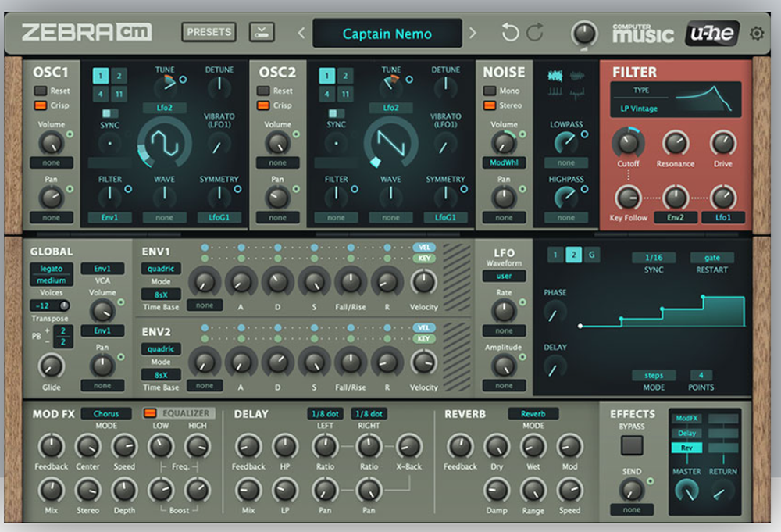Select LFO tab G
Screen dimensions: 781x532
592,255
